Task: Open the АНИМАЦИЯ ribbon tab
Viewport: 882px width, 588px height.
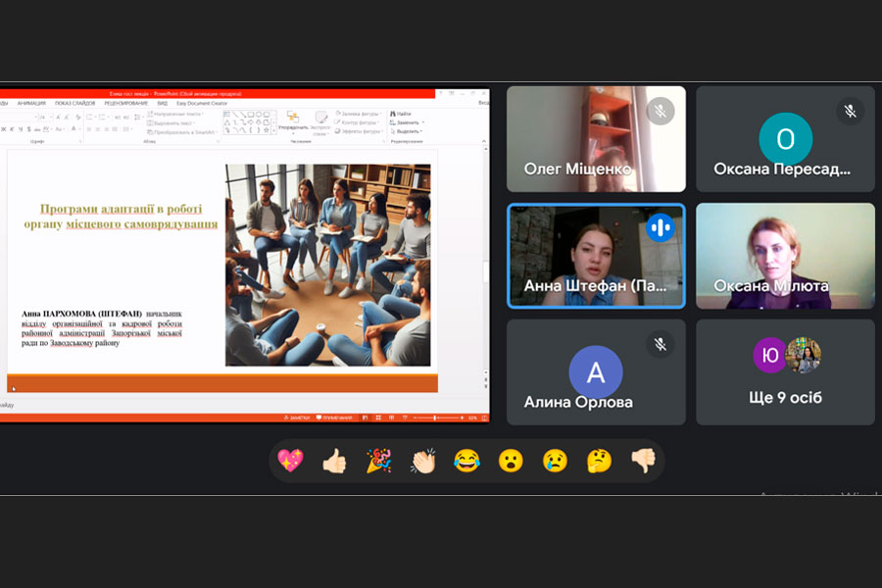Action: pos(31,104)
